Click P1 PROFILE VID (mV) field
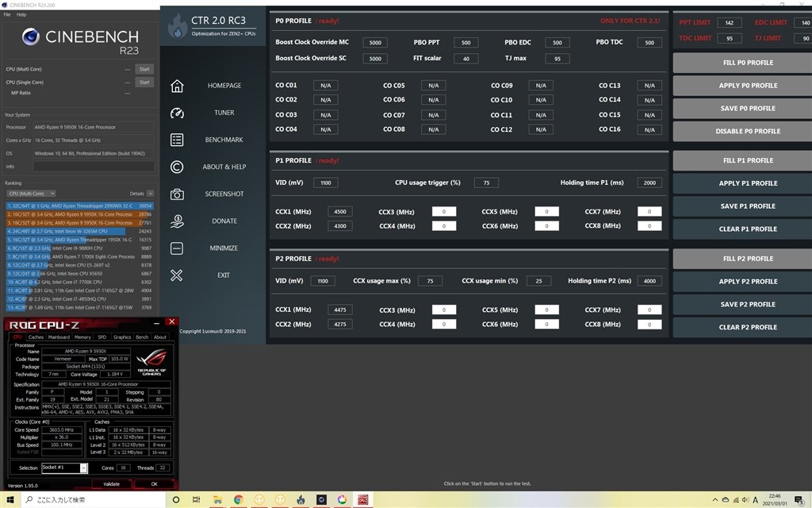812x508 pixels. point(326,183)
